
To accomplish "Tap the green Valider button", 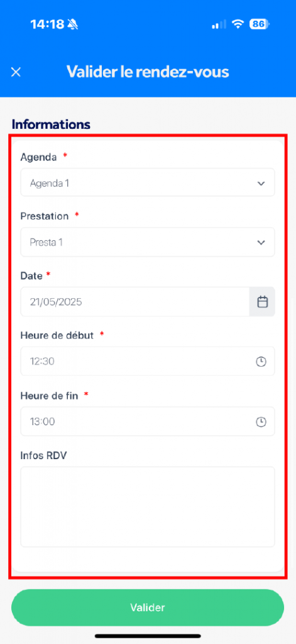I will point(148,608).
